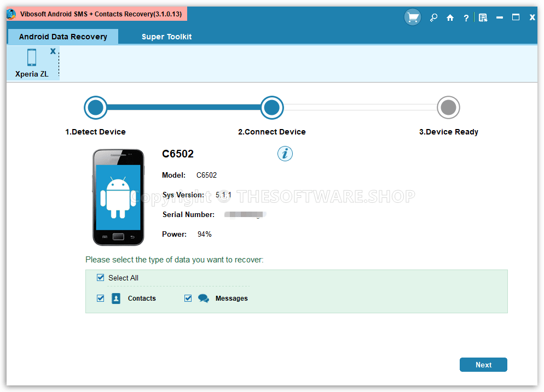Screen dimensions: 544x392
Task: Click the Messages speech bubble icon
Action: [x=203, y=298]
